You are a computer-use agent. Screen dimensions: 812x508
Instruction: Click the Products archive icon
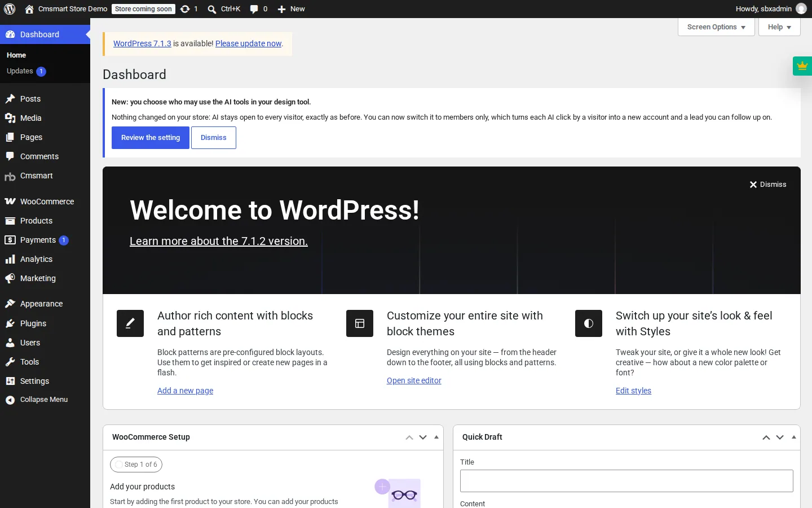(x=10, y=221)
